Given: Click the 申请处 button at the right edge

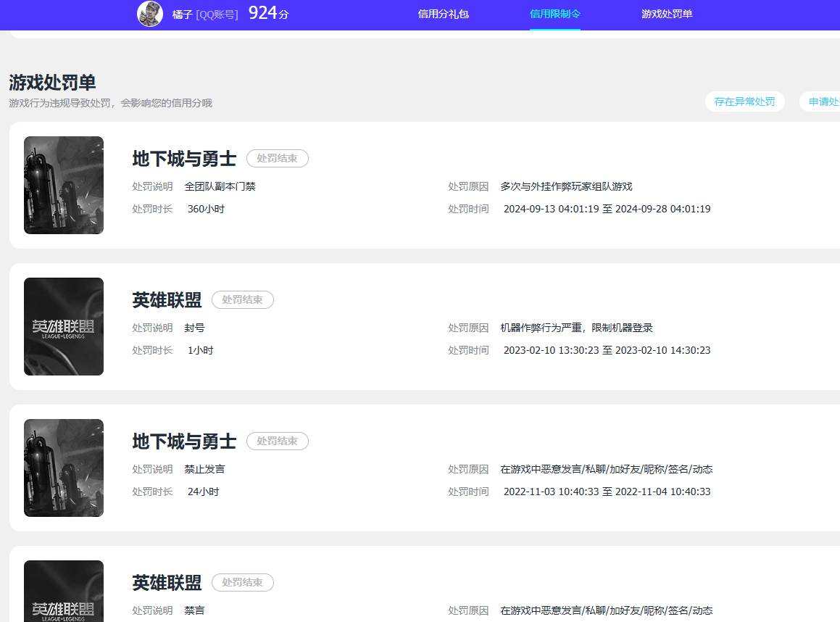Looking at the screenshot, I should [820, 101].
